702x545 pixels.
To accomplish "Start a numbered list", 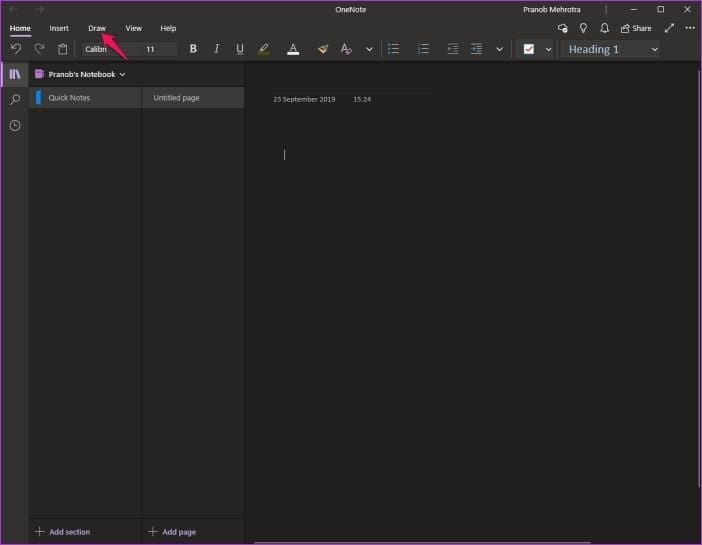I will tap(423, 49).
